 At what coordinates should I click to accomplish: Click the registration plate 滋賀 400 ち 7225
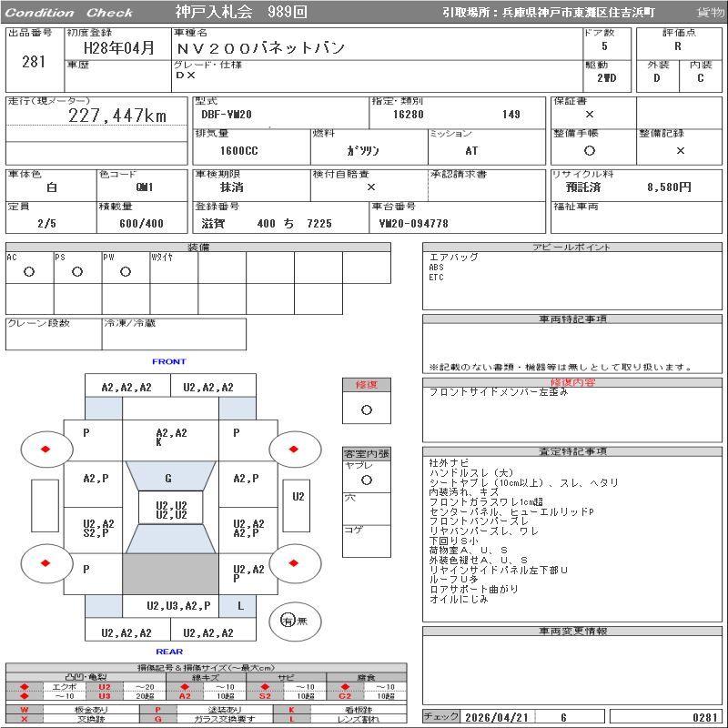pyautogui.click(x=267, y=224)
